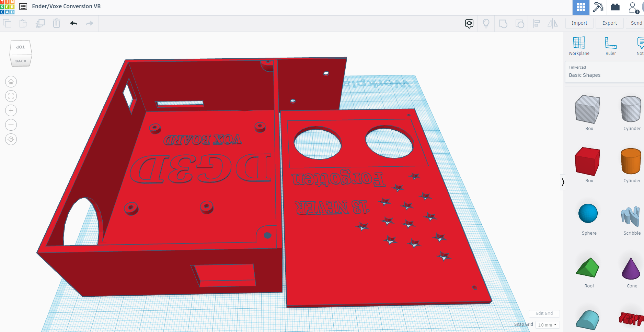Switch to 3D design grid view
Screen dimensions: 644x332
click(x=581, y=7)
